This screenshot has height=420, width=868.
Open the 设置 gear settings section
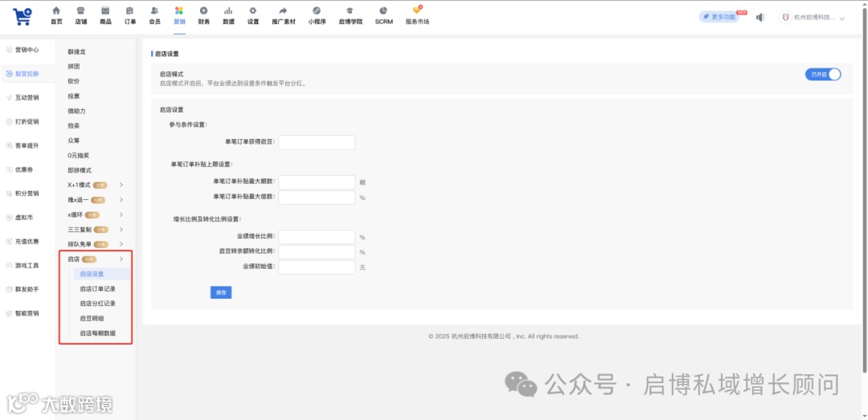coord(253,16)
